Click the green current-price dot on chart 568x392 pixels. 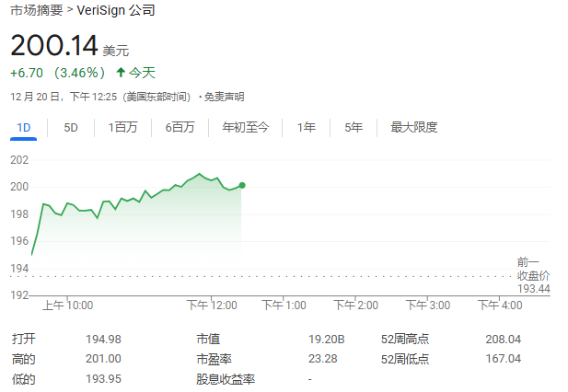click(242, 185)
